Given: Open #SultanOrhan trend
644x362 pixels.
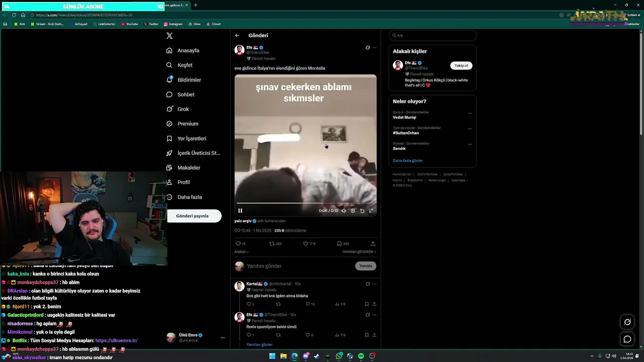Looking at the screenshot, I should [x=406, y=133].
